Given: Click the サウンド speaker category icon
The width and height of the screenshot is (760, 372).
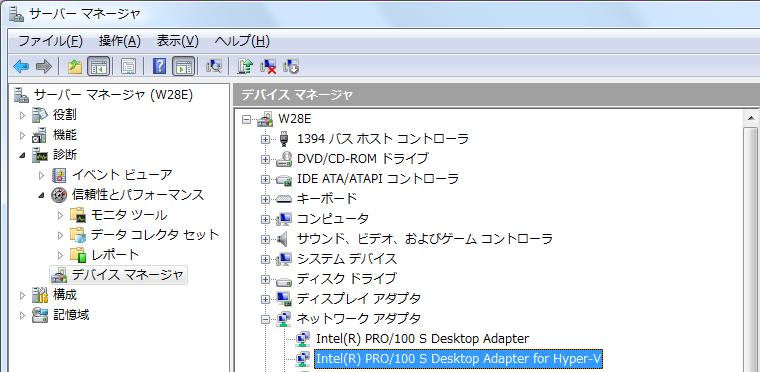Looking at the screenshot, I should 284,239.
